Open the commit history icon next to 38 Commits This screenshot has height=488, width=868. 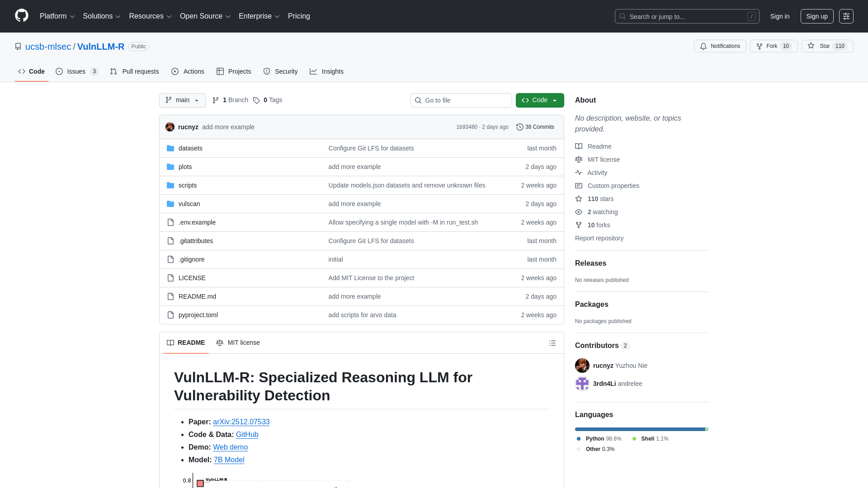click(519, 127)
